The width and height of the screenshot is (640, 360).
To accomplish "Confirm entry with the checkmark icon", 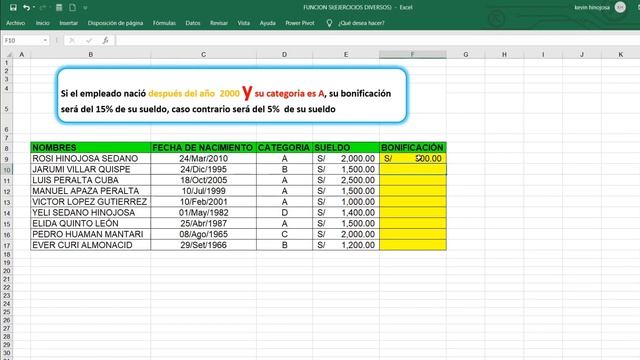I will [x=89, y=40].
